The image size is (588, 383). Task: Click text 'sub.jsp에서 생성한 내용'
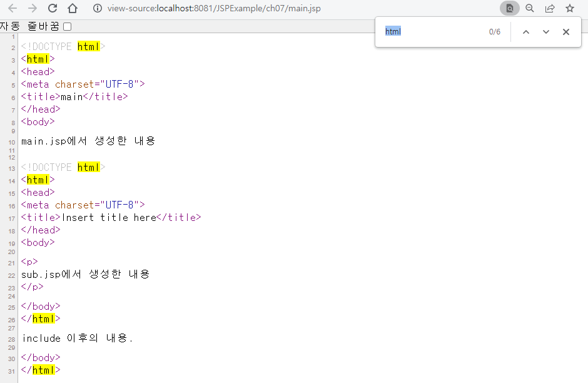[x=86, y=274]
